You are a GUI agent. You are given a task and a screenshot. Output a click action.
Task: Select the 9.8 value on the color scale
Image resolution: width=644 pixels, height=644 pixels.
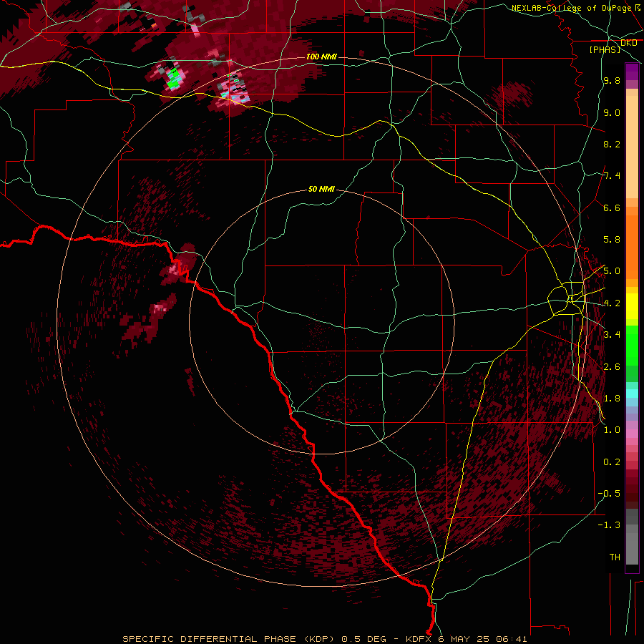[x=612, y=81]
